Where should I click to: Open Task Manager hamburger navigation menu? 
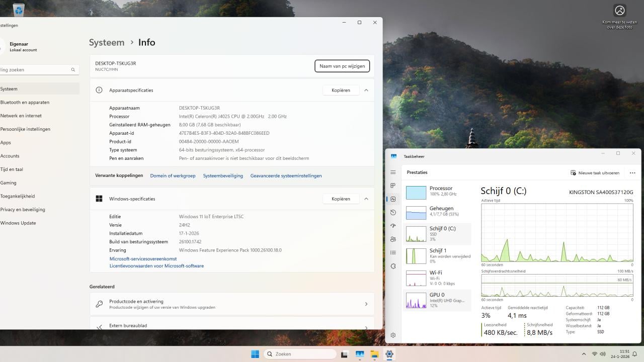(x=393, y=172)
